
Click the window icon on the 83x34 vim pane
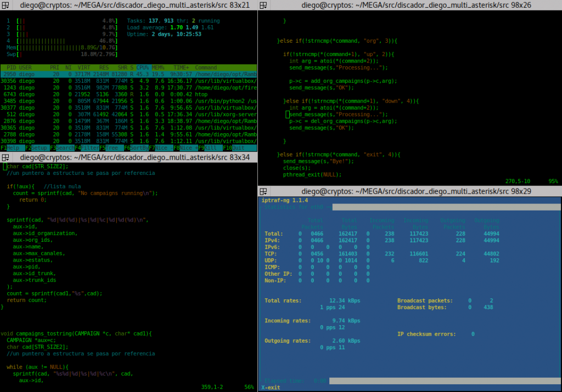tap(5, 158)
